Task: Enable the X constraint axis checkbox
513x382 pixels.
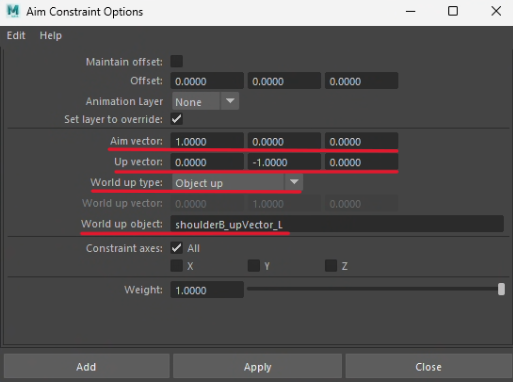Action: 177,266
